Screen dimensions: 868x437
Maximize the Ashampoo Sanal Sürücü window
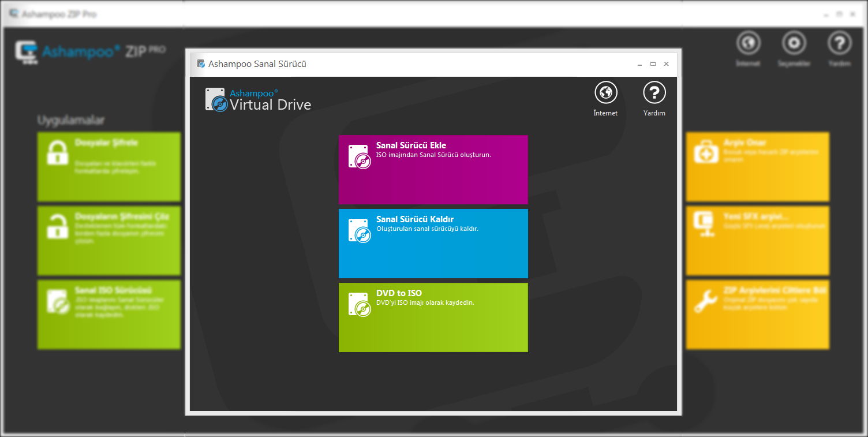653,64
